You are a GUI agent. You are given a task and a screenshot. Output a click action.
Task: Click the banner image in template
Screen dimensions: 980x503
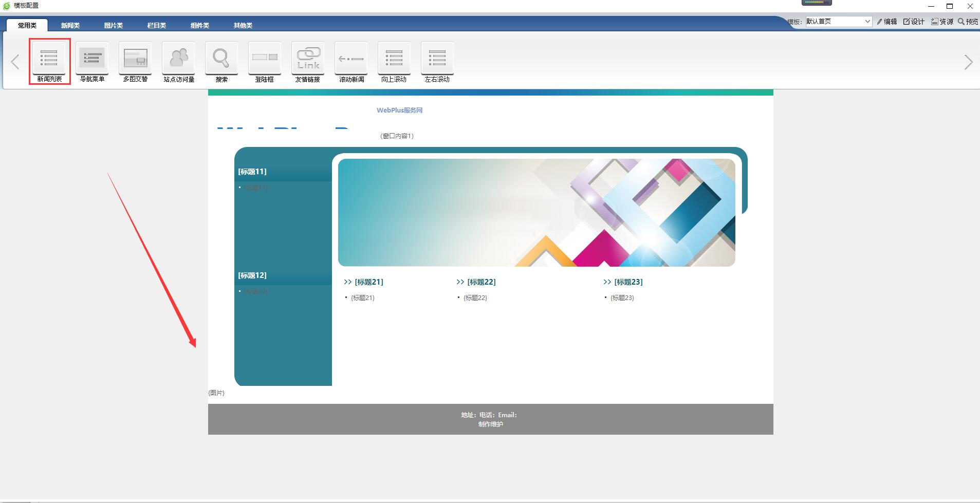(x=536, y=212)
